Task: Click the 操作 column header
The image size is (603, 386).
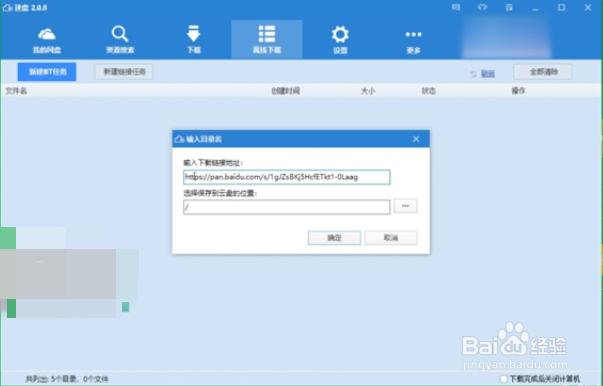Action: click(518, 91)
